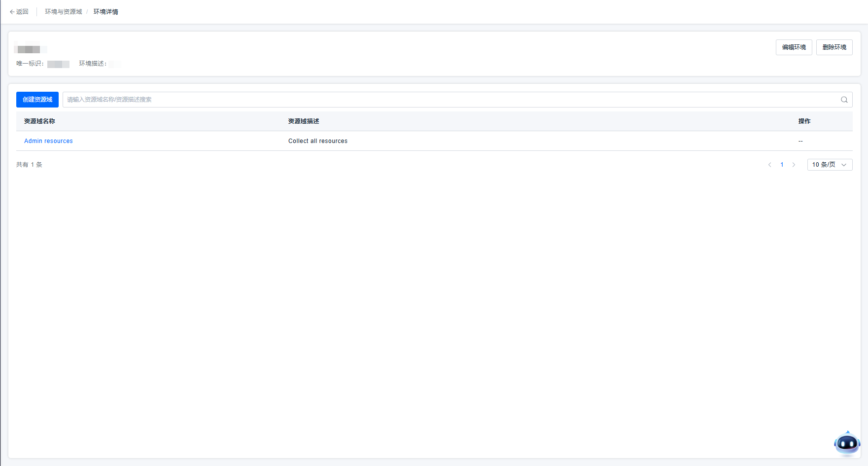This screenshot has width=868, height=466.
Task: Select page number 1 in pagination
Action: pos(782,165)
